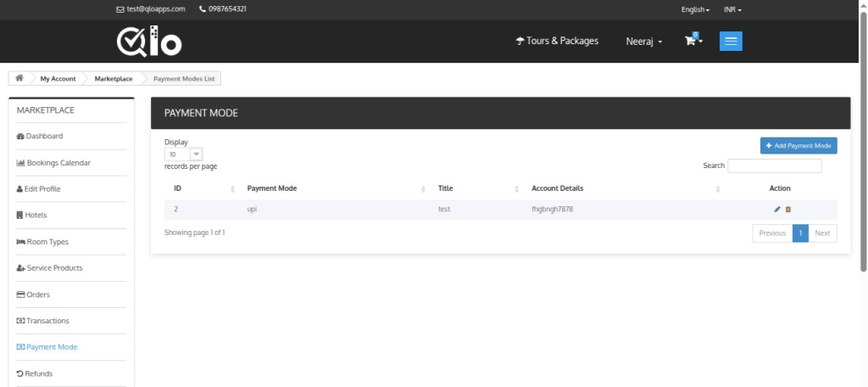Click the Payment Modes List breadcrumb

pos(184,79)
